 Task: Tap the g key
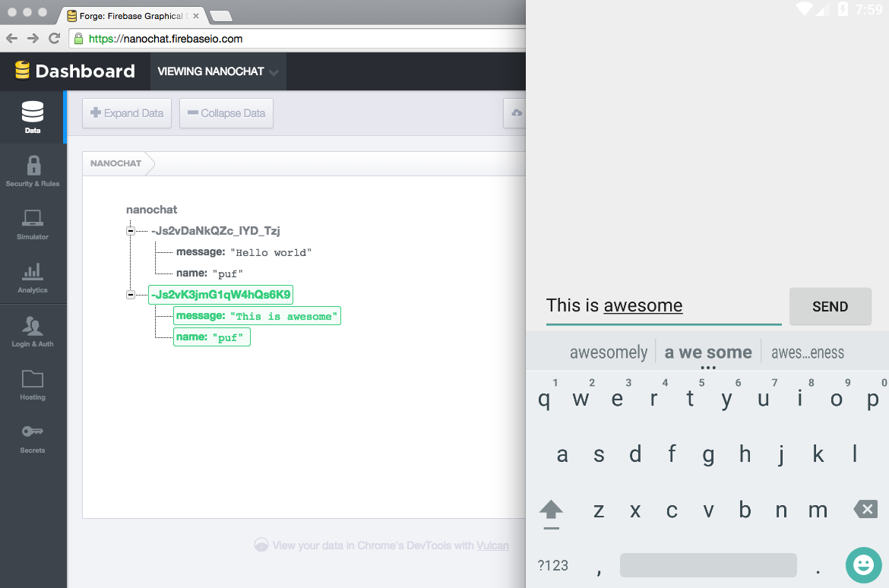(x=708, y=454)
